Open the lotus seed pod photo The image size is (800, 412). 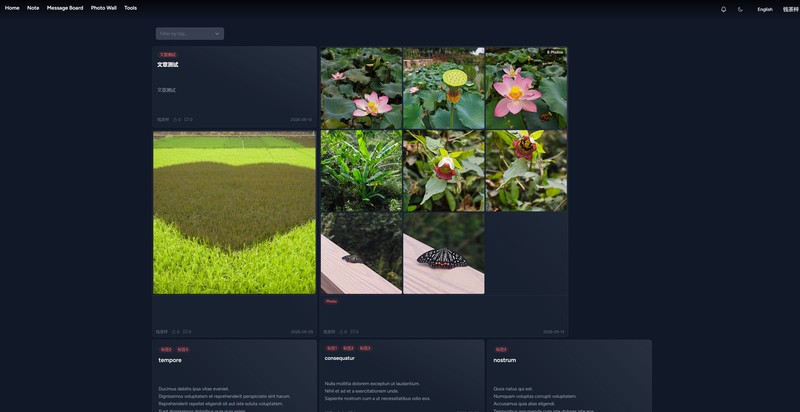click(444, 88)
